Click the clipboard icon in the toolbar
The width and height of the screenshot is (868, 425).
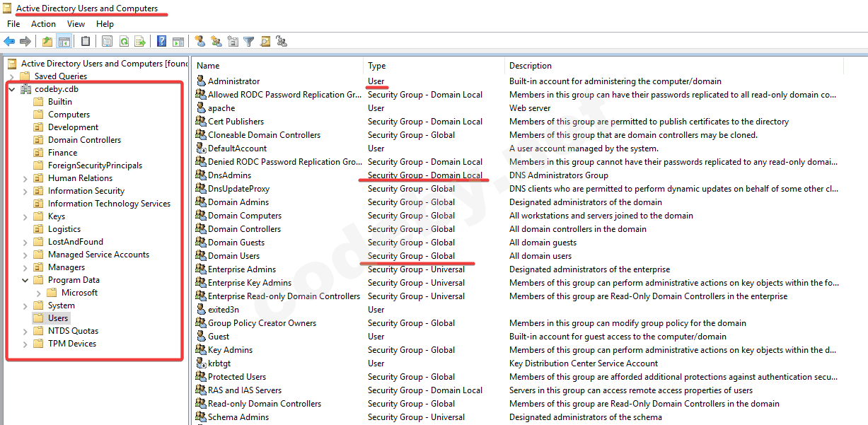[86, 42]
